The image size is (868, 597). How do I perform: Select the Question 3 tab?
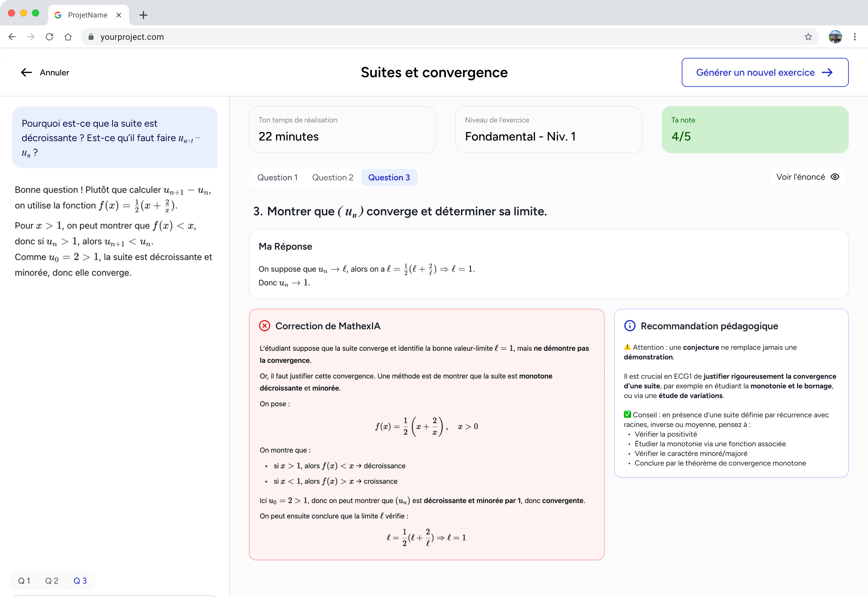(389, 177)
